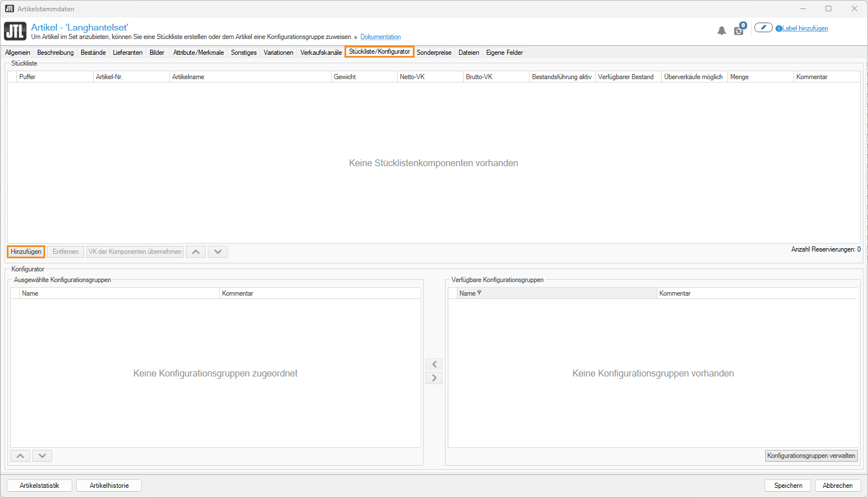Click the Label hinzufügen link

pos(805,28)
